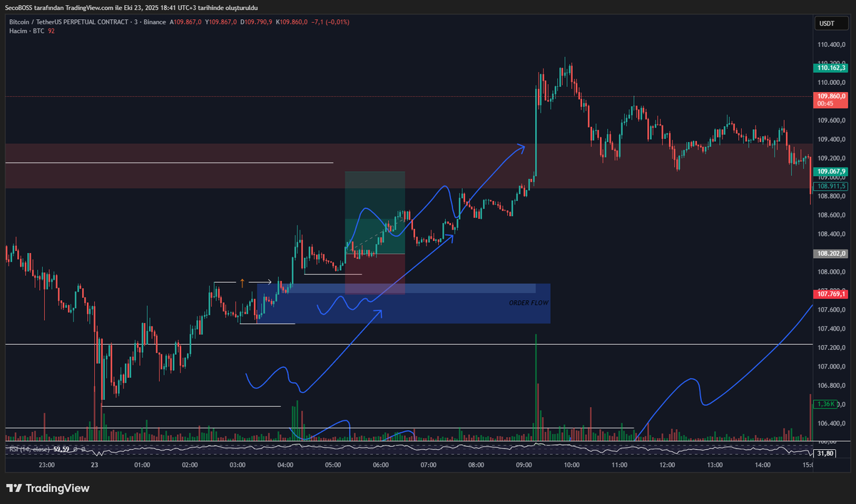Click the 110.000,0 price axis tick
Image resolution: width=856 pixels, height=504 pixels.
tap(832, 83)
